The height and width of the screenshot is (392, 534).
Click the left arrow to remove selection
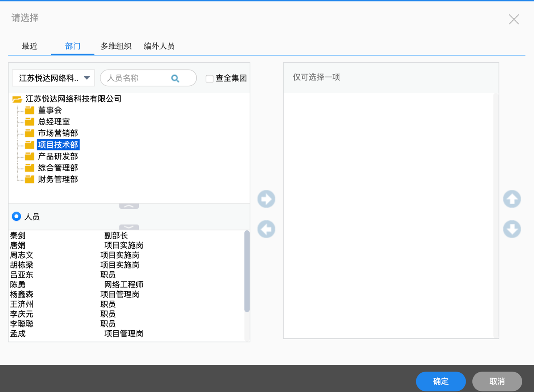tap(266, 229)
